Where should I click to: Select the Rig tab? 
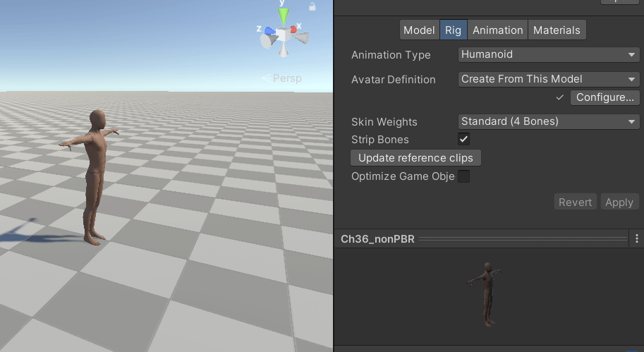point(453,30)
